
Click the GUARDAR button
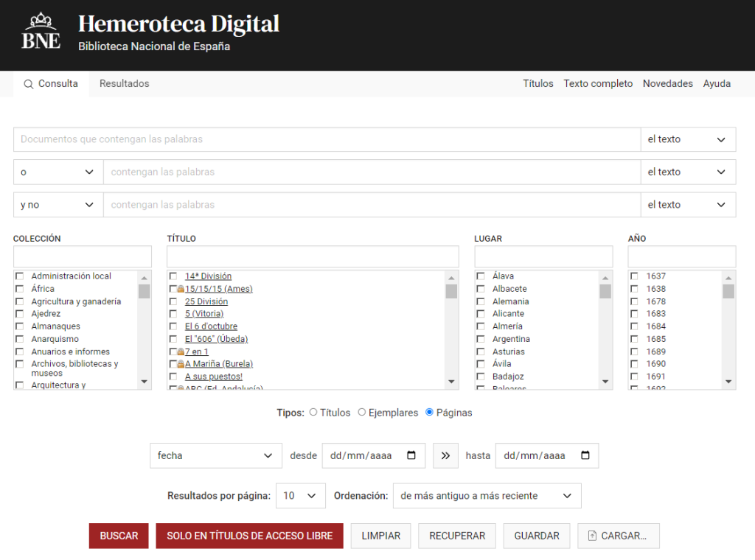[x=537, y=536]
